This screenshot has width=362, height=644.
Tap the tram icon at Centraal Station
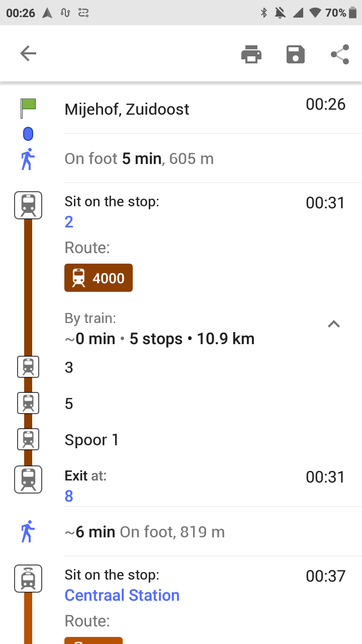[x=28, y=579]
